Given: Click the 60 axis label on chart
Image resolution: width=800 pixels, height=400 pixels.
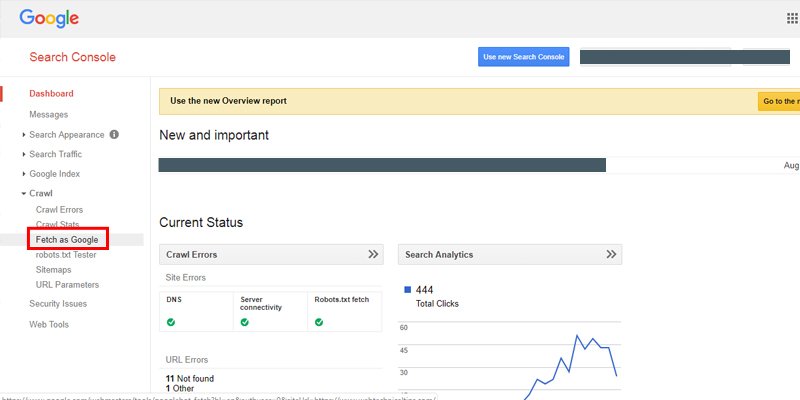Looking at the screenshot, I should coord(404,327).
